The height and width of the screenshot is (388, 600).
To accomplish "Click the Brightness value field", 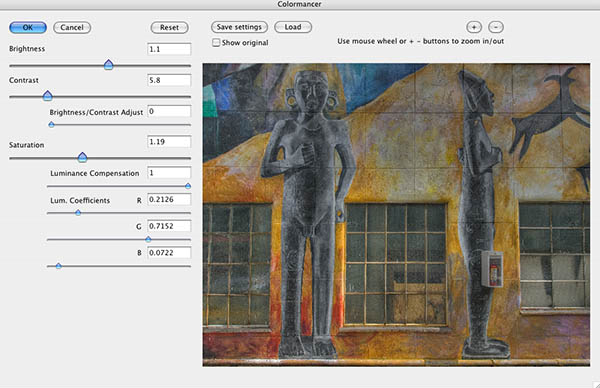I will click(169, 49).
